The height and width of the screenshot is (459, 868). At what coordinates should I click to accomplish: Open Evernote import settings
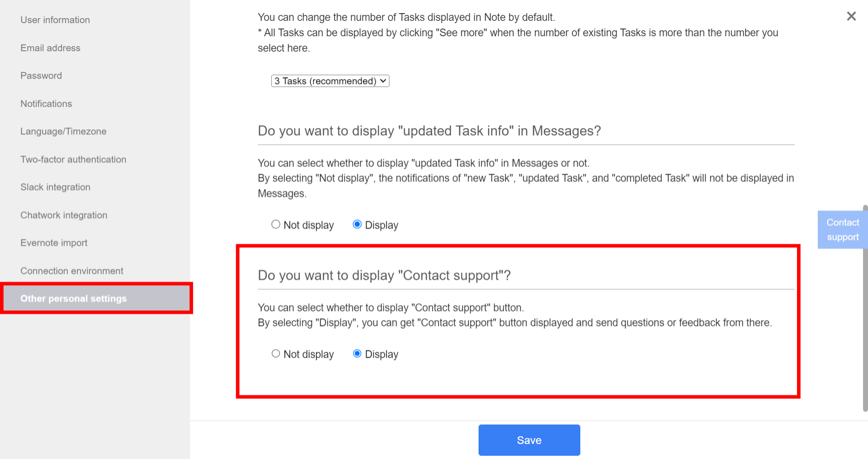(x=53, y=243)
